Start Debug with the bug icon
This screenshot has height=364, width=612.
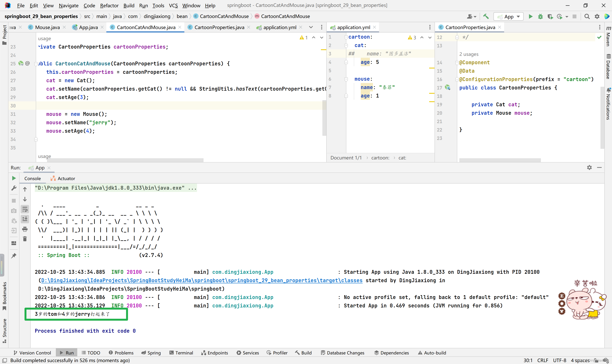coord(540,16)
